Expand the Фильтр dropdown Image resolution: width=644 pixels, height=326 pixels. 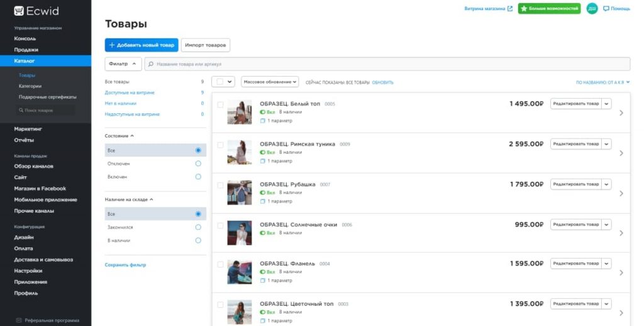pyautogui.click(x=123, y=64)
